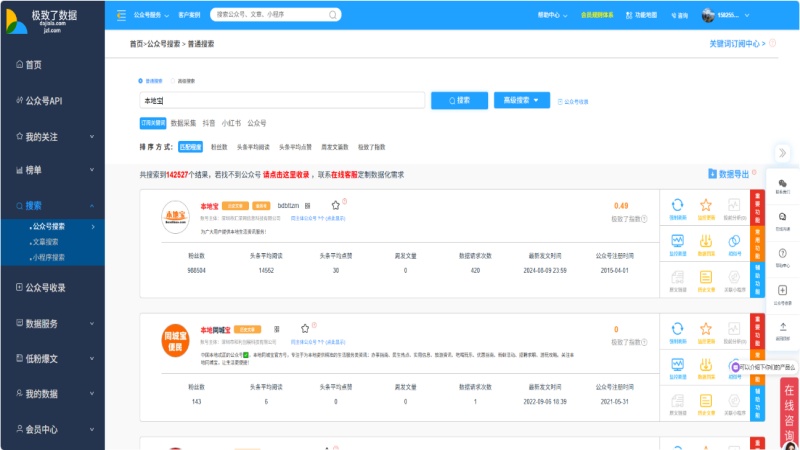
Task: Click the blue 搜索 button
Action: [x=459, y=101]
